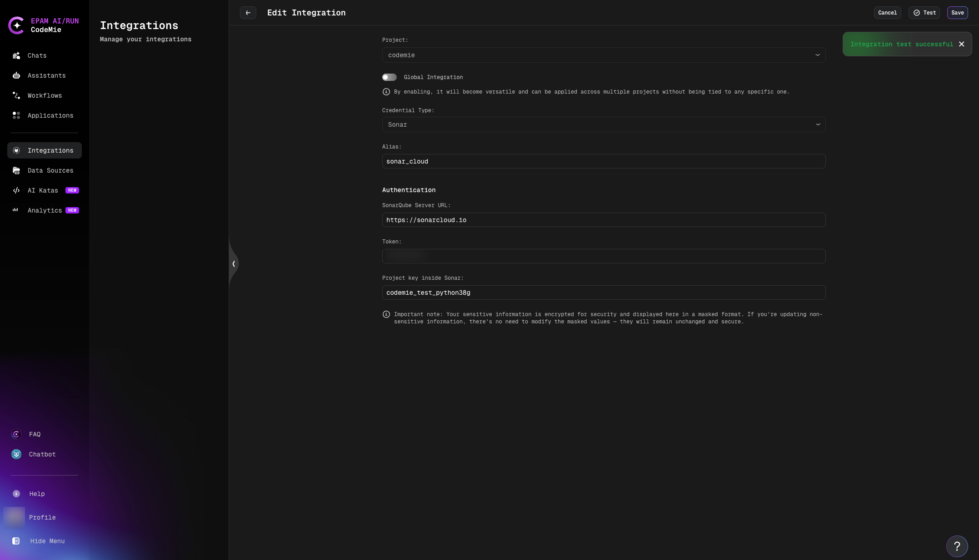This screenshot has height=560, width=979.
Task: Enable the Global Integration toggle
Action: point(389,77)
